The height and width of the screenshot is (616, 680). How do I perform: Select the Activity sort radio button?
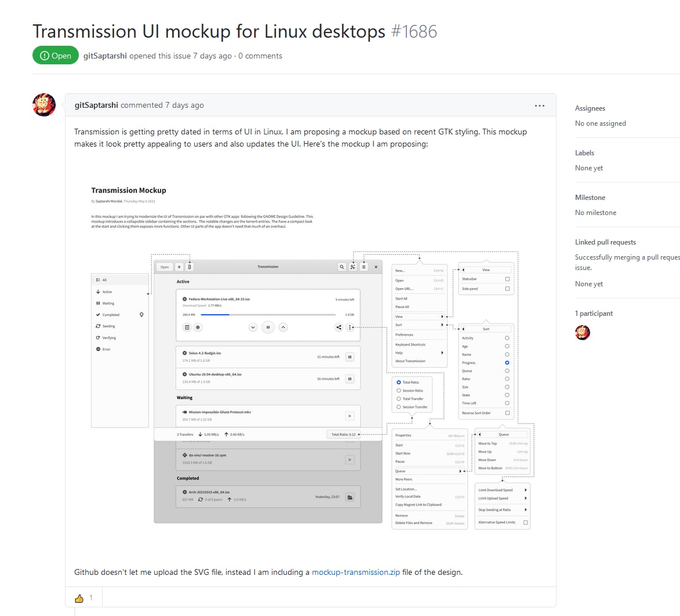[x=507, y=338]
